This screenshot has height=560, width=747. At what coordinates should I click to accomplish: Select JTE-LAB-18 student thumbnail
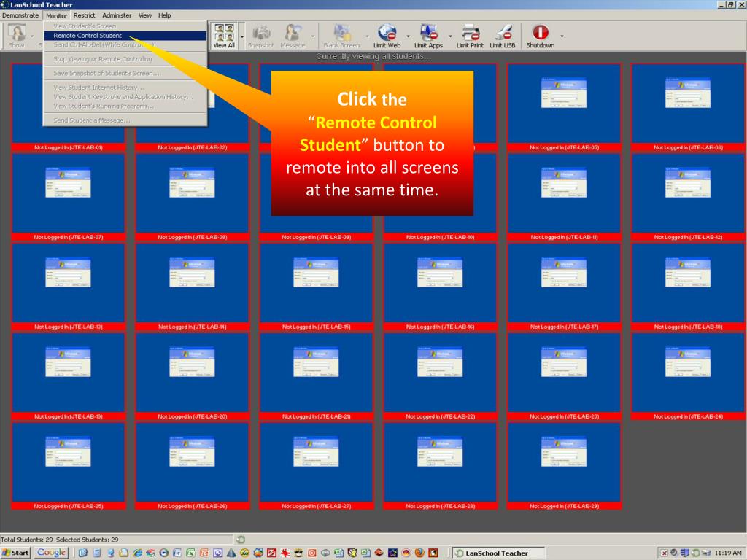[x=688, y=287]
